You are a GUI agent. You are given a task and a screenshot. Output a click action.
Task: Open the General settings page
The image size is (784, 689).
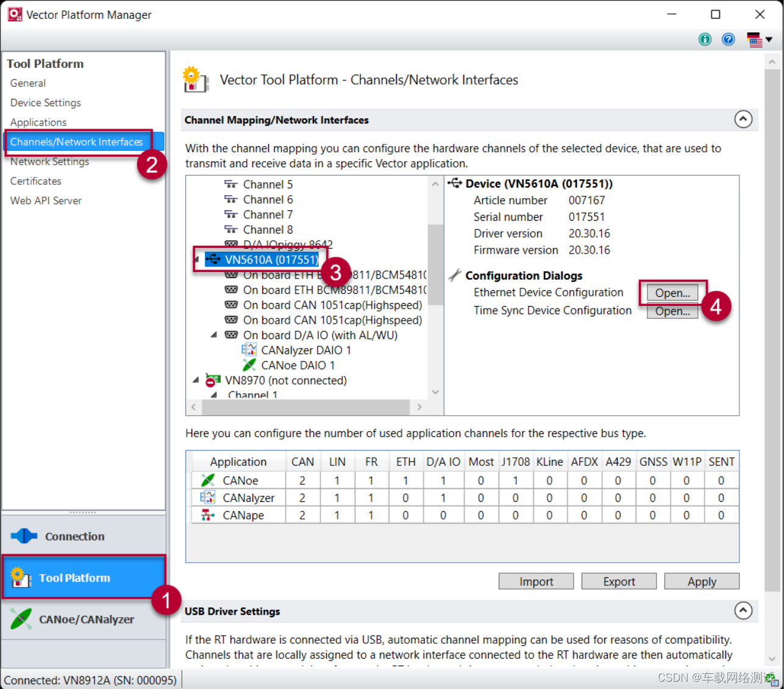28,83
